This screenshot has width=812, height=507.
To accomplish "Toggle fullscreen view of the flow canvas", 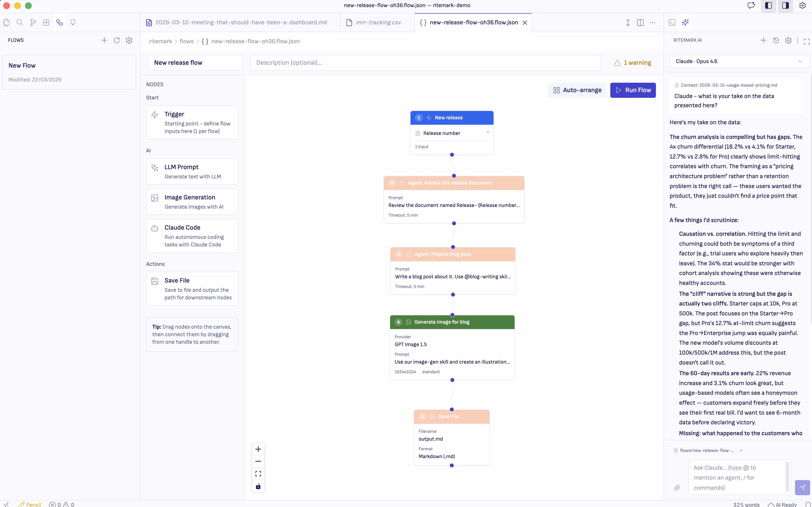I will [x=258, y=473].
